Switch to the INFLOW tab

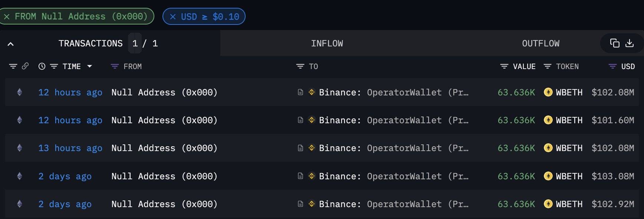[327, 43]
